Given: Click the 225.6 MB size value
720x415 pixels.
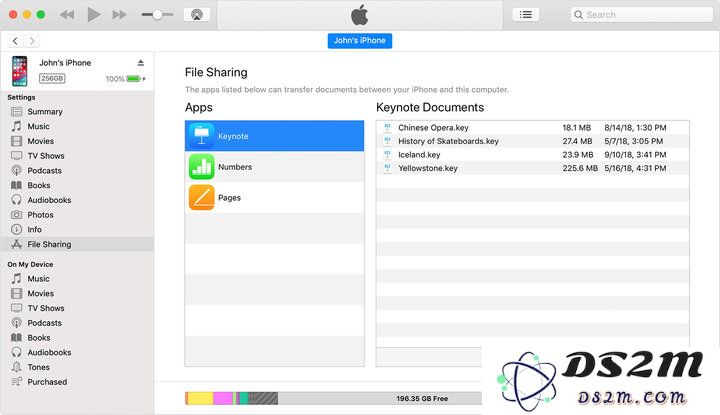Looking at the screenshot, I should tap(580, 168).
